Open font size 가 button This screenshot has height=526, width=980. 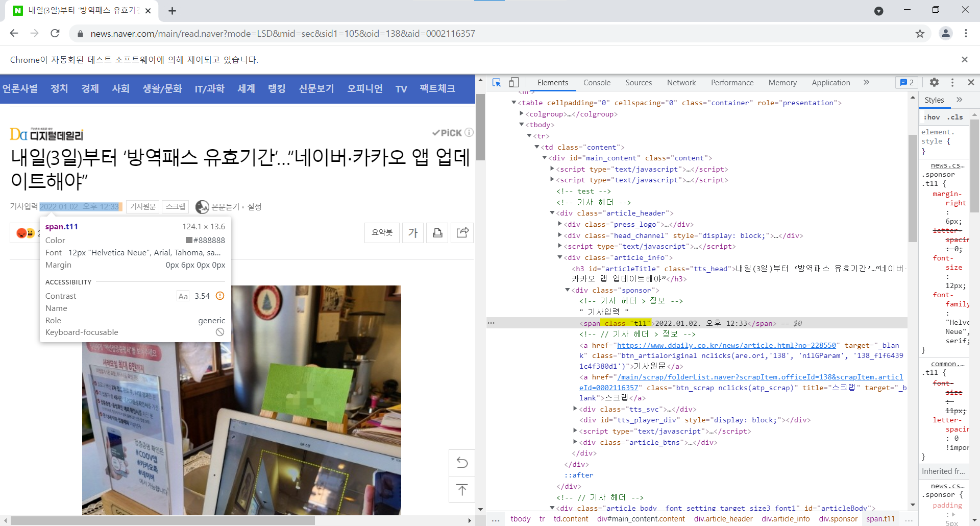[413, 233]
